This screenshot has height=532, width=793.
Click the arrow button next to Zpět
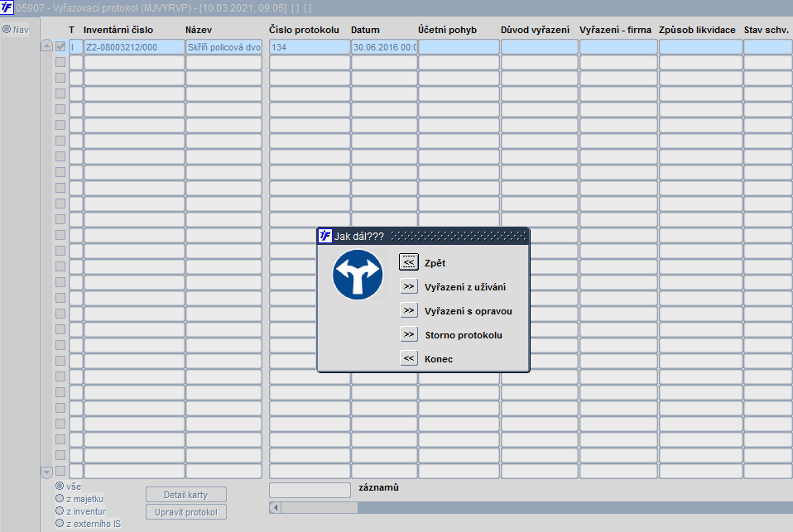coord(408,262)
